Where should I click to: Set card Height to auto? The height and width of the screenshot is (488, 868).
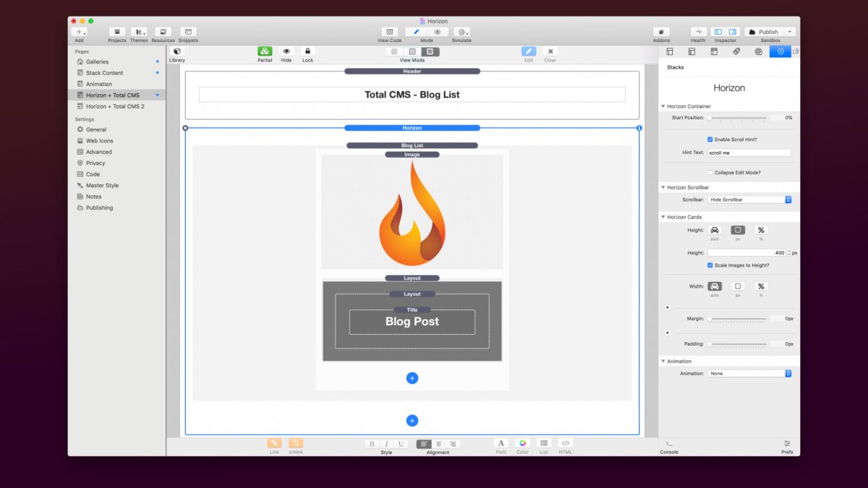point(715,230)
